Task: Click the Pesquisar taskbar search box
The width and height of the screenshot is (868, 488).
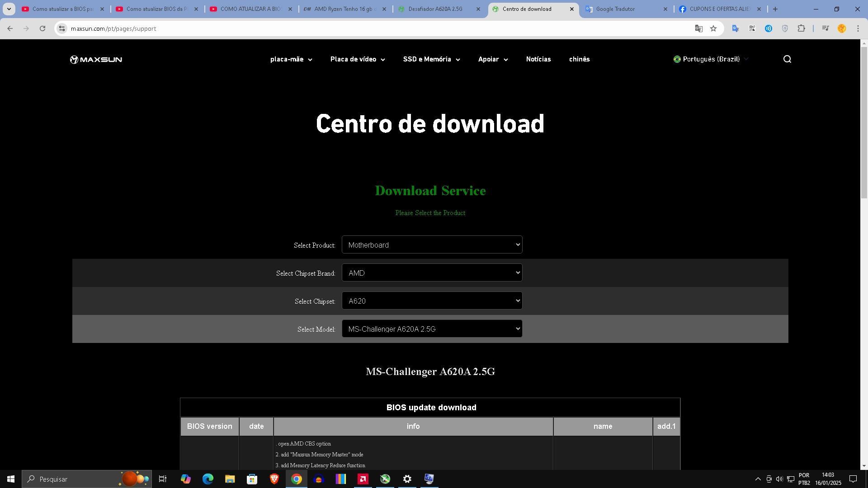Action: 86,479
